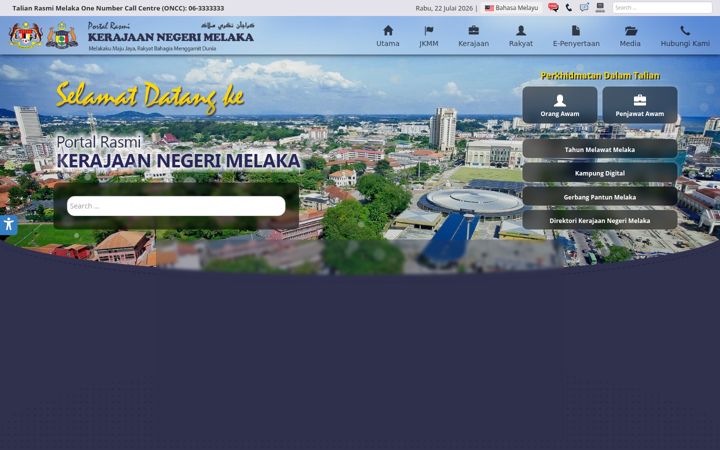Click the Talian Rasmi Melaka ONCC text
The height and width of the screenshot is (450, 720).
pos(118,8)
